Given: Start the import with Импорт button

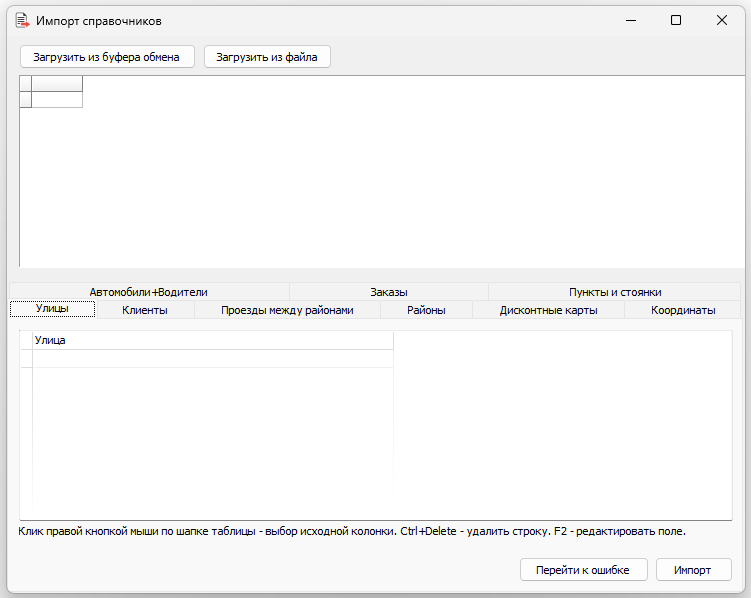Looking at the screenshot, I should coord(693,570).
